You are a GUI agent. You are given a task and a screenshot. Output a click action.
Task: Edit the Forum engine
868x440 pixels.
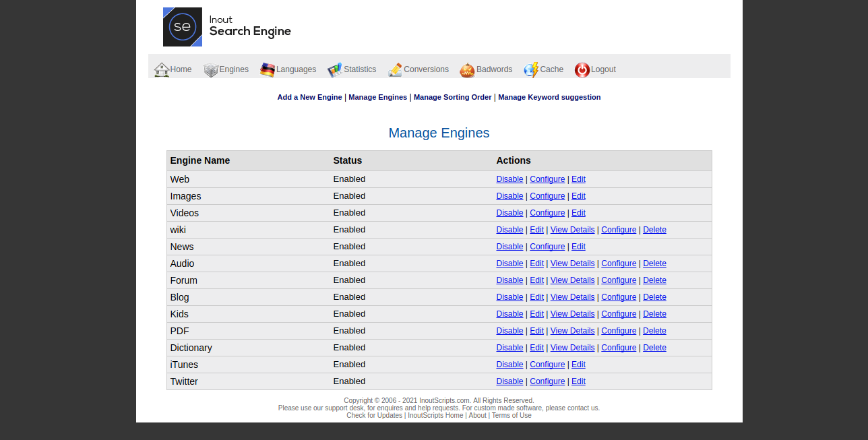coord(536,280)
